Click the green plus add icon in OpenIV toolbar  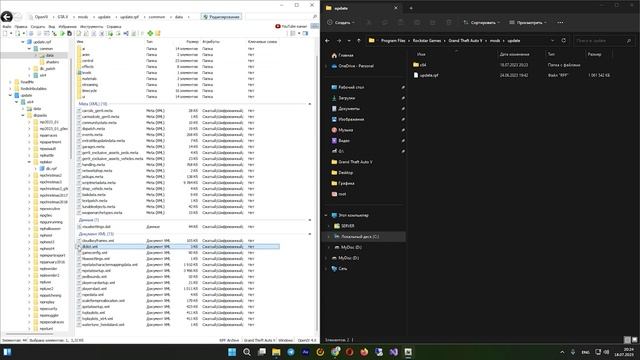tap(150, 33)
